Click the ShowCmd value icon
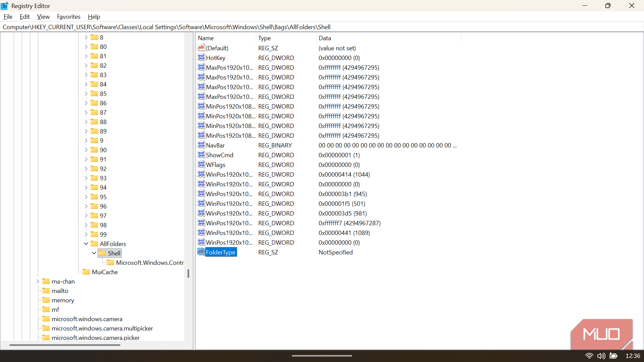 click(x=201, y=155)
